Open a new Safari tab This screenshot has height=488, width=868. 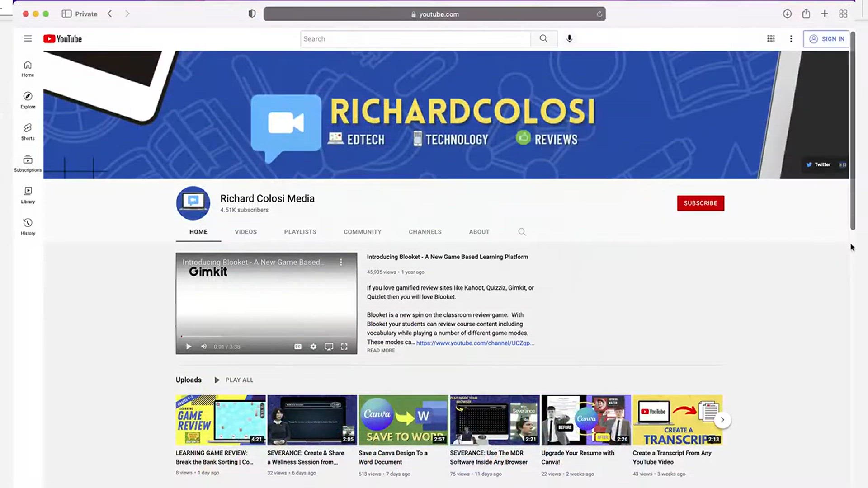tap(825, 14)
